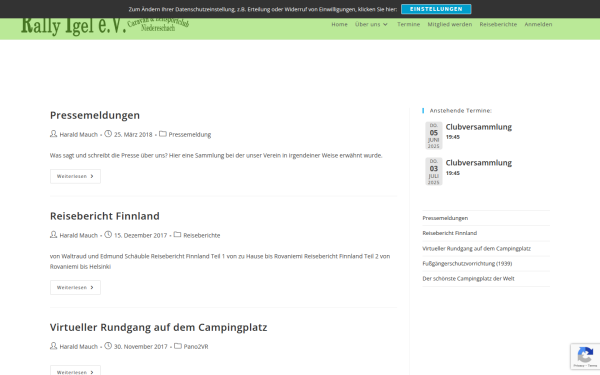The image size is (600, 375).
Task: Click date text 15. Dezember 2017
Action: point(140,235)
